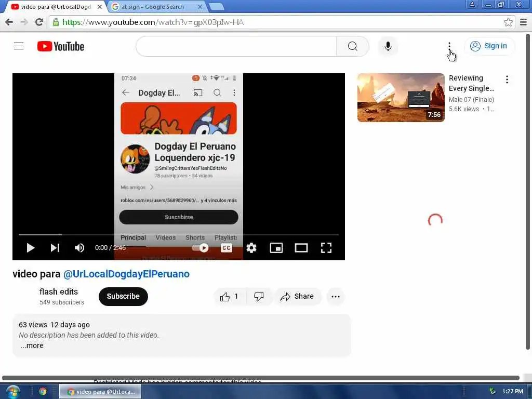
Task: Open video player settings gear
Action: point(251,248)
